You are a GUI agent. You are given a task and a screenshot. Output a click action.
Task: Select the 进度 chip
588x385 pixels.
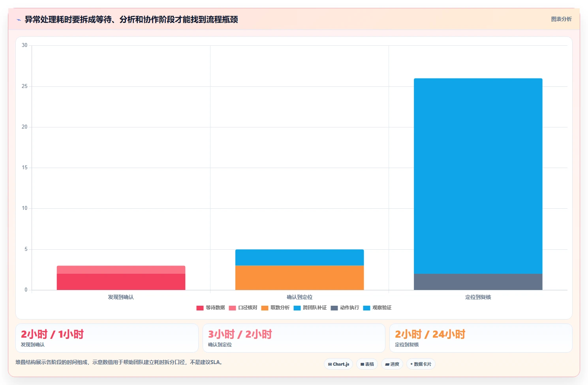pos(392,364)
